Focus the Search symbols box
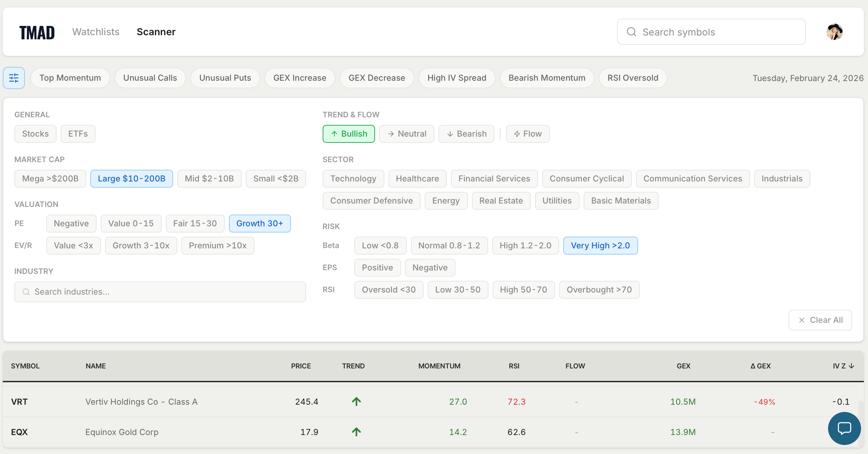Image resolution: width=868 pixels, height=454 pixels. pos(711,32)
